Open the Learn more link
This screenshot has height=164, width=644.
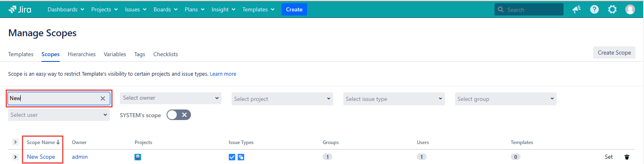[x=223, y=74]
